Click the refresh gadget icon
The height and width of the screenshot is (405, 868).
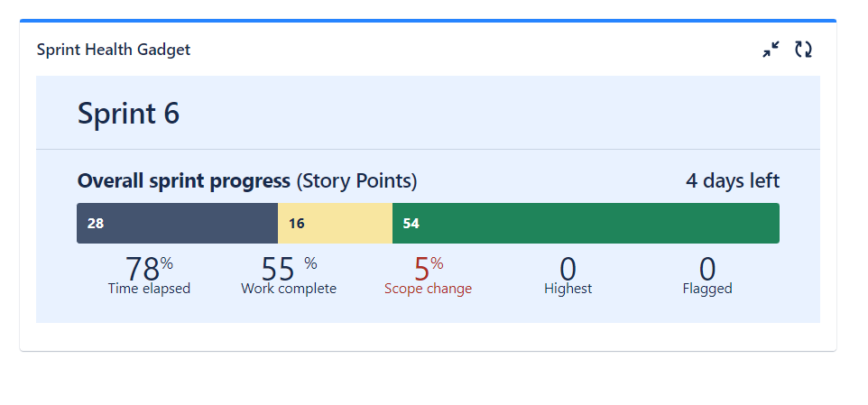[x=803, y=50]
